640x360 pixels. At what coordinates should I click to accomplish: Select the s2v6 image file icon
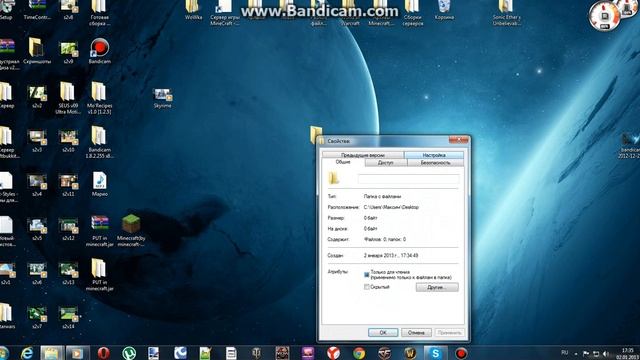pyautogui.click(x=37, y=273)
